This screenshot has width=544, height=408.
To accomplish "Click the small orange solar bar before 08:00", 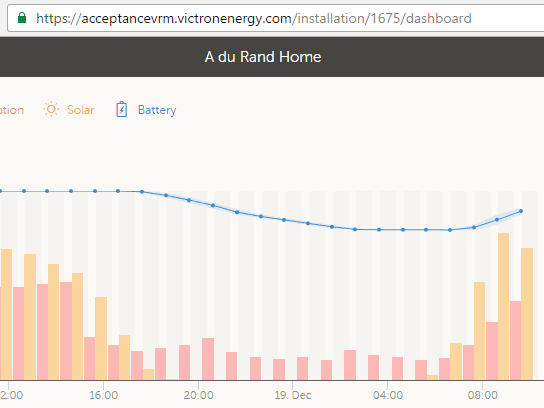I will pos(432,377).
